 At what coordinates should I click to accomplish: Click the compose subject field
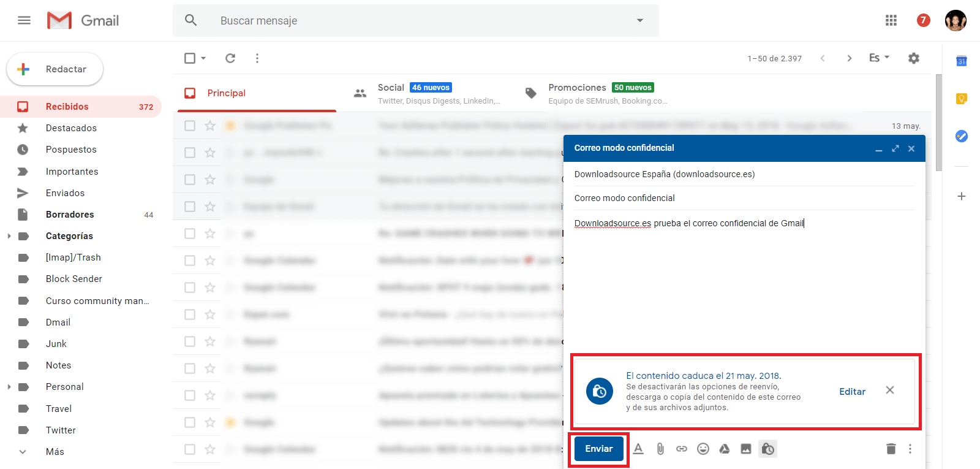tap(744, 198)
